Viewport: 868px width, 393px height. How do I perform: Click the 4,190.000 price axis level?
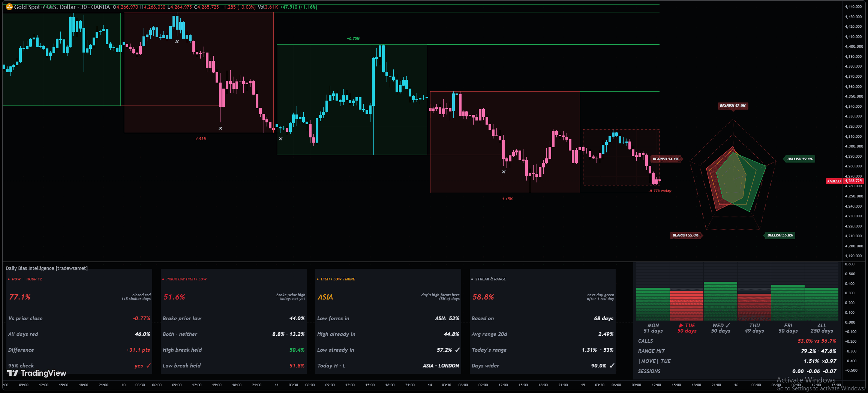coord(854,256)
